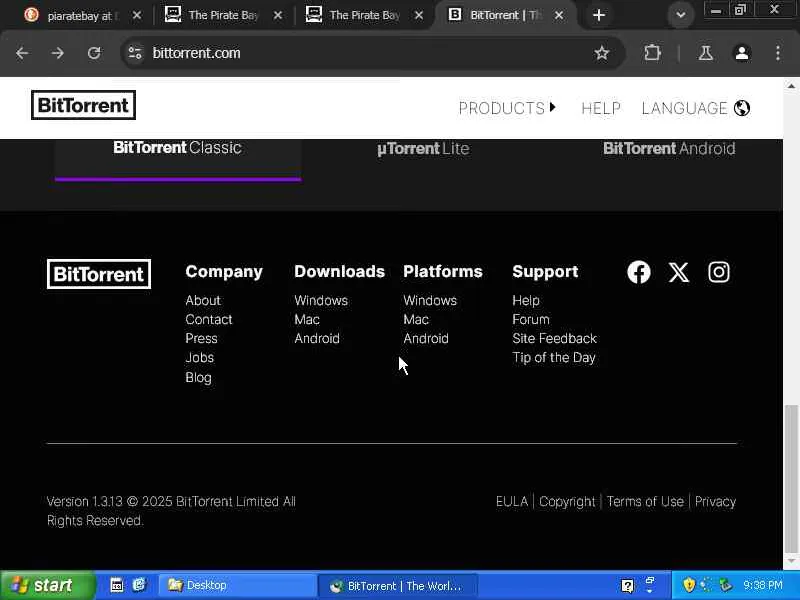Close the piaratebay tab
This screenshot has height=600, width=800.
[137, 15]
